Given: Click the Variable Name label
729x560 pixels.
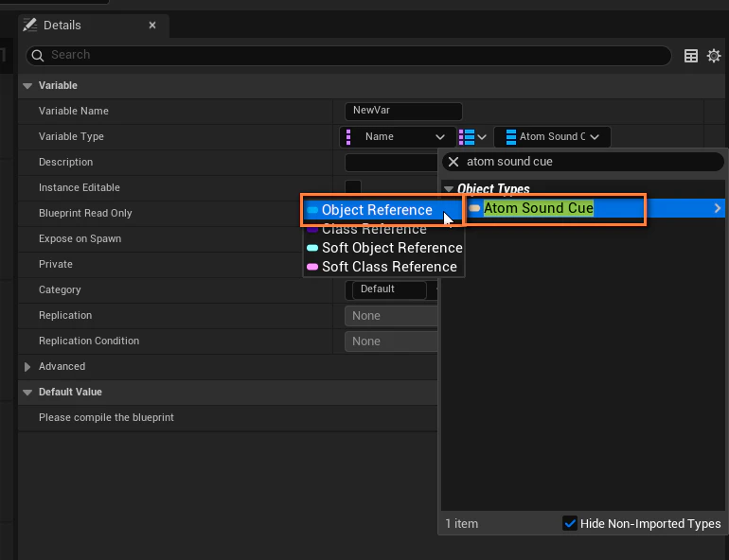Looking at the screenshot, I should 74,111.
